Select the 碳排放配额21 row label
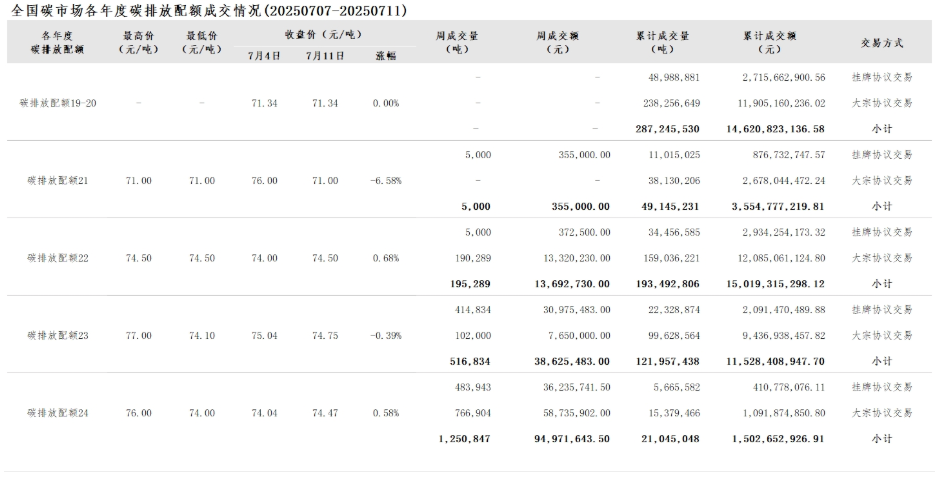Screen dimensions: 948x486 [x=58, y=180]
